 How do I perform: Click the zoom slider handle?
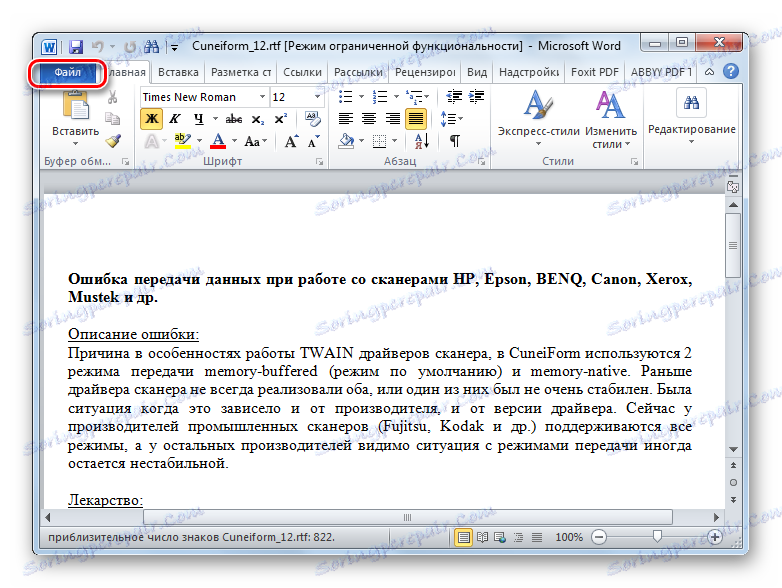(x=657, y=536)
